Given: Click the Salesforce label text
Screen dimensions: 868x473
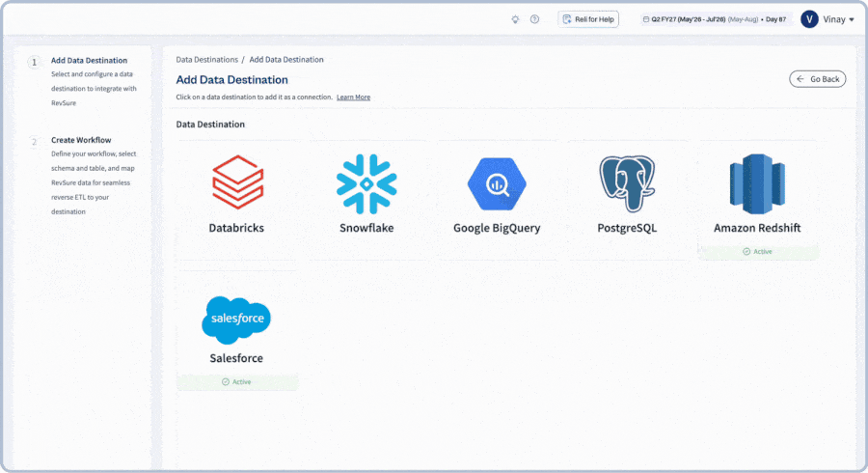Looking at the screenshot, I should (x=236, y=358).
